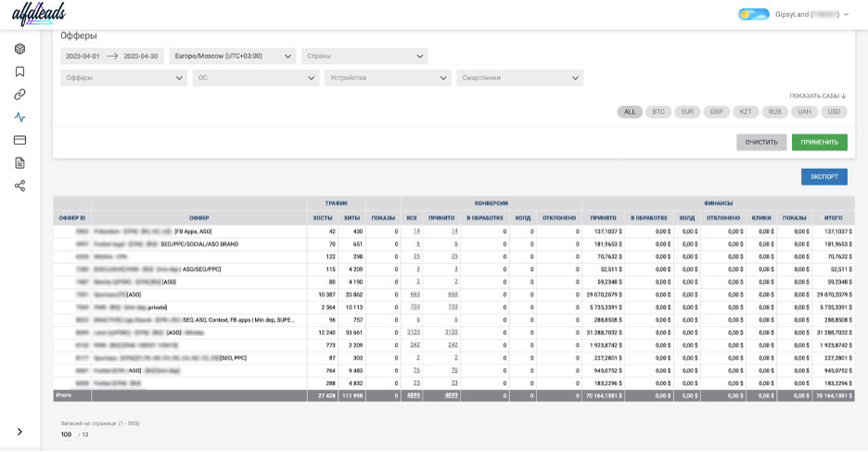The height and width of the screenshot is (452, 868).
Task: Open conversions link 660 in ВСЕ column
Action: (415, 295)
